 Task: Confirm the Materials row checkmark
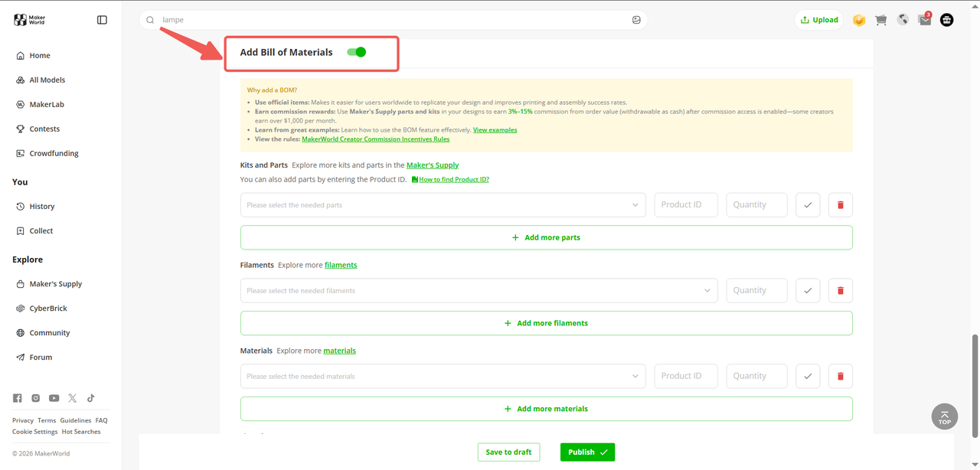pos(808,377)
